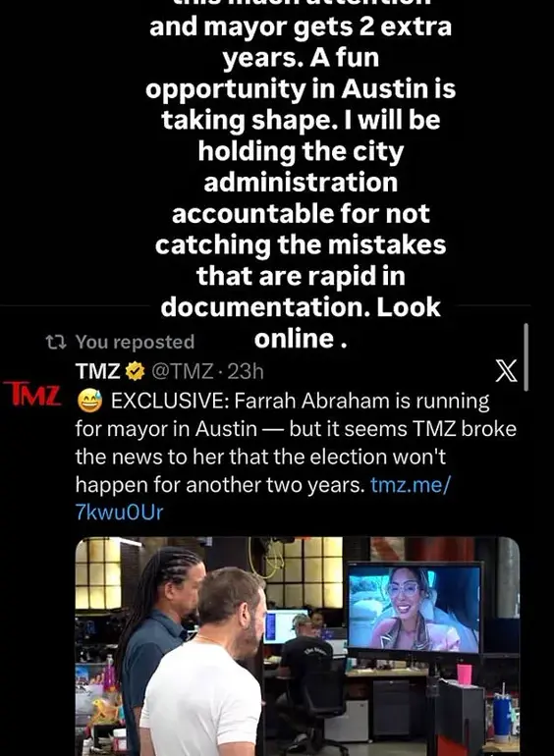This screenshot has width=554, height=756.
Task: Open the TMZ newsroom photo
Action: click(298, 646)
